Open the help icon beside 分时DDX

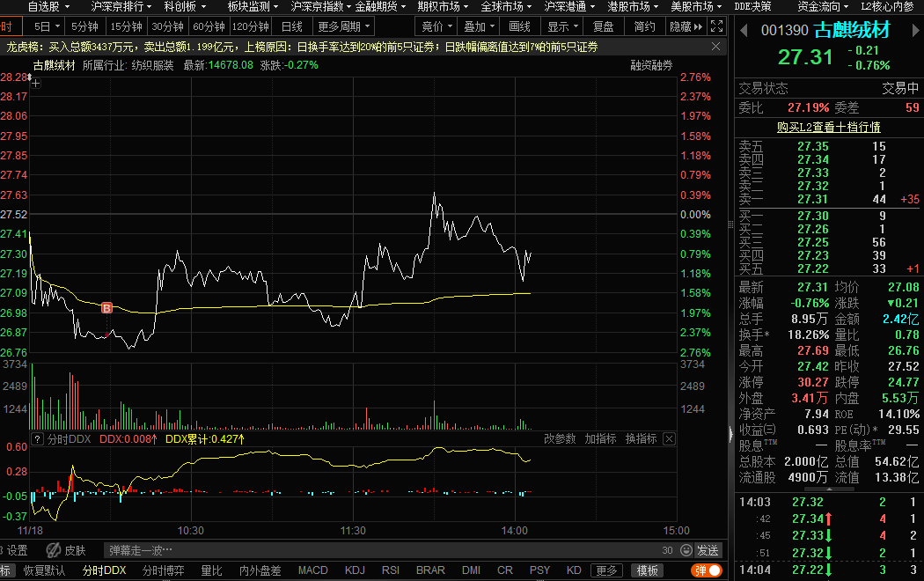(x=37, y=439)
